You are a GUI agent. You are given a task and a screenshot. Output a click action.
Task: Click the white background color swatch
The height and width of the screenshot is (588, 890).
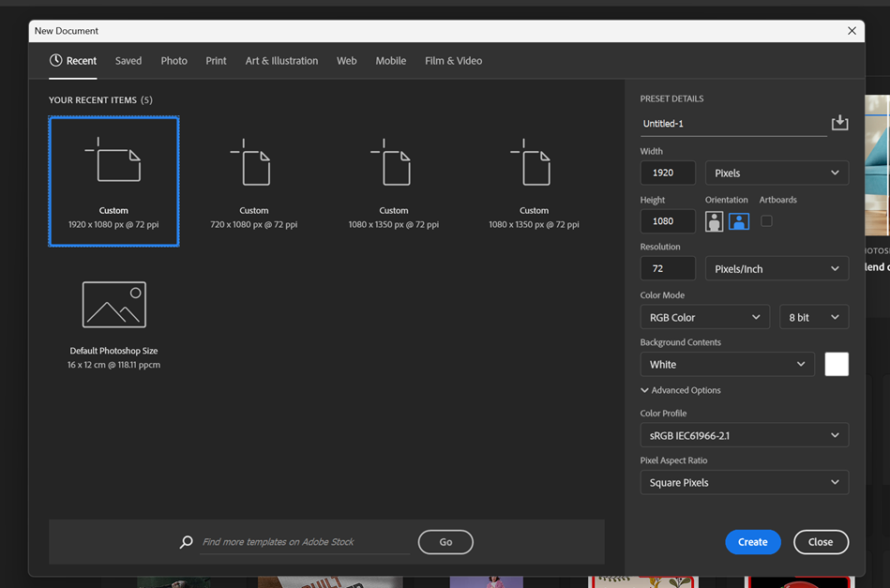(x=837, y=364)
